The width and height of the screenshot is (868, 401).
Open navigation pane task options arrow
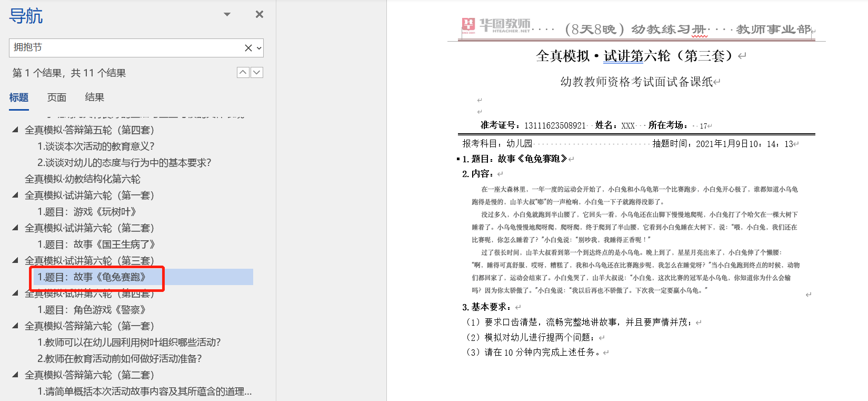(x=227, y=14)
